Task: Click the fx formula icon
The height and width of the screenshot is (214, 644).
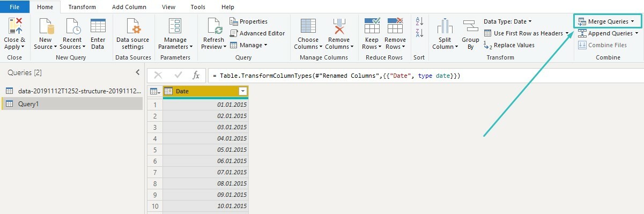Action: click(196, 76)
